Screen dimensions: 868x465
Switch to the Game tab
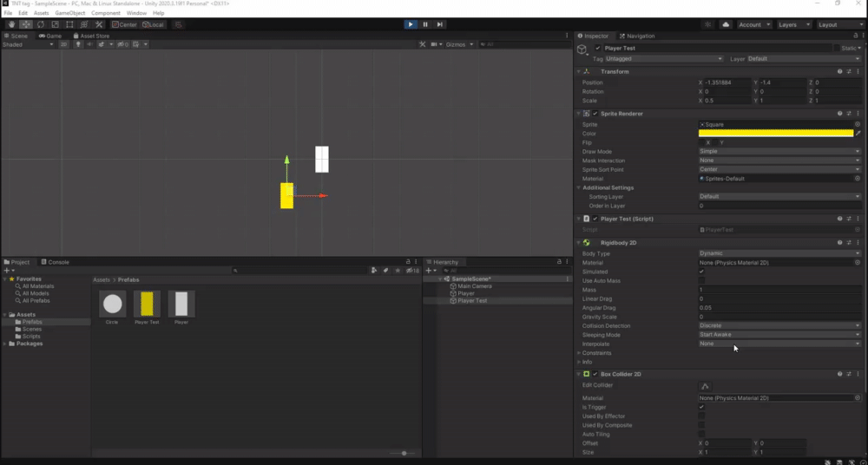coord(49,36)
